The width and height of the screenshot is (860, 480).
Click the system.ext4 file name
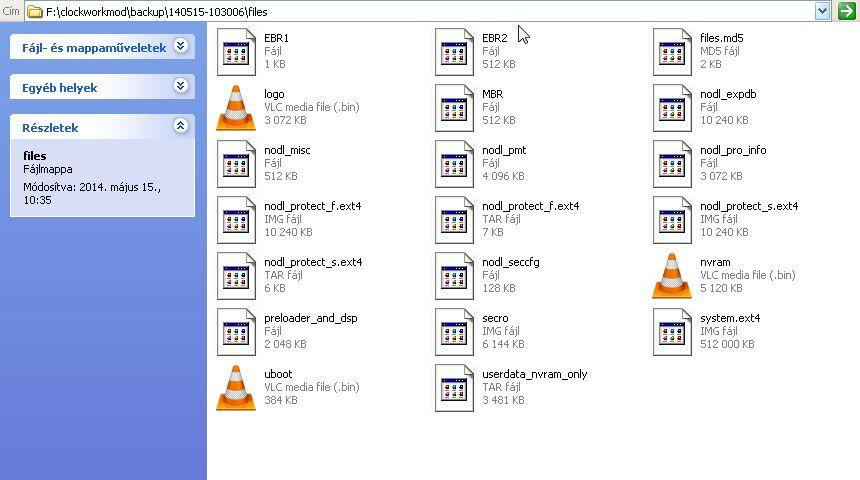729,318
